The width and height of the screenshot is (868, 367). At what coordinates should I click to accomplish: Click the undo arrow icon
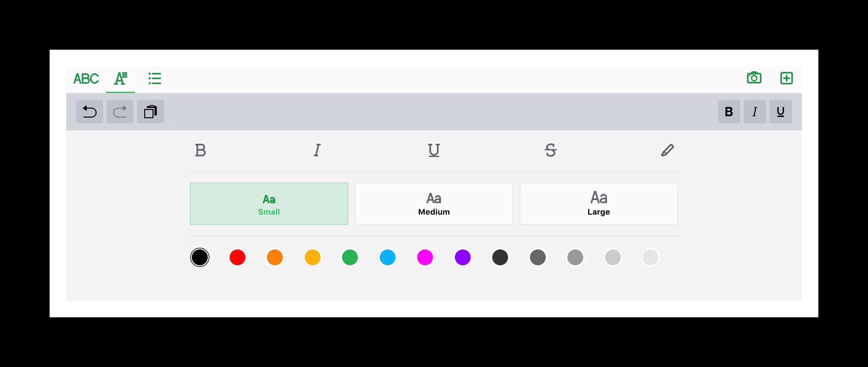coord(90,112)
